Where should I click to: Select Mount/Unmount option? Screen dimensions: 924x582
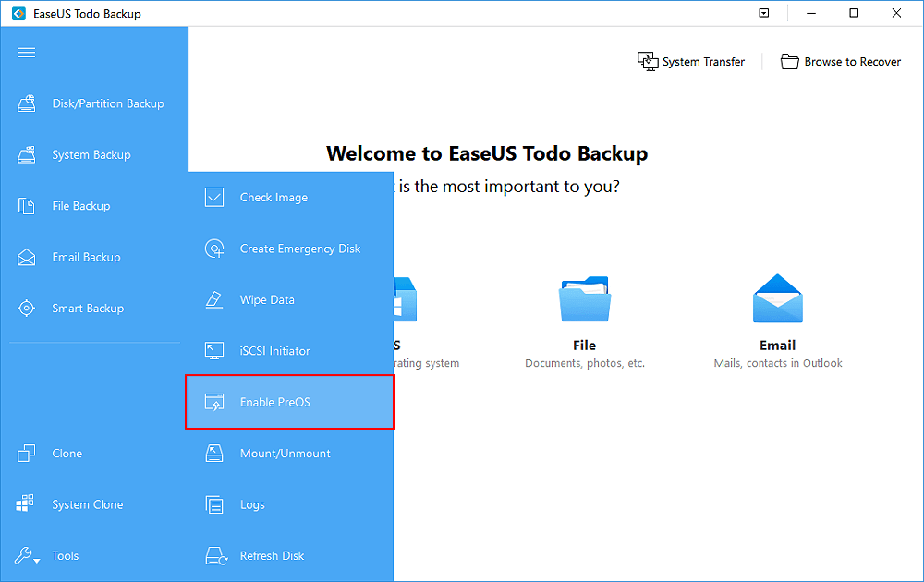(x=285, y=454)
